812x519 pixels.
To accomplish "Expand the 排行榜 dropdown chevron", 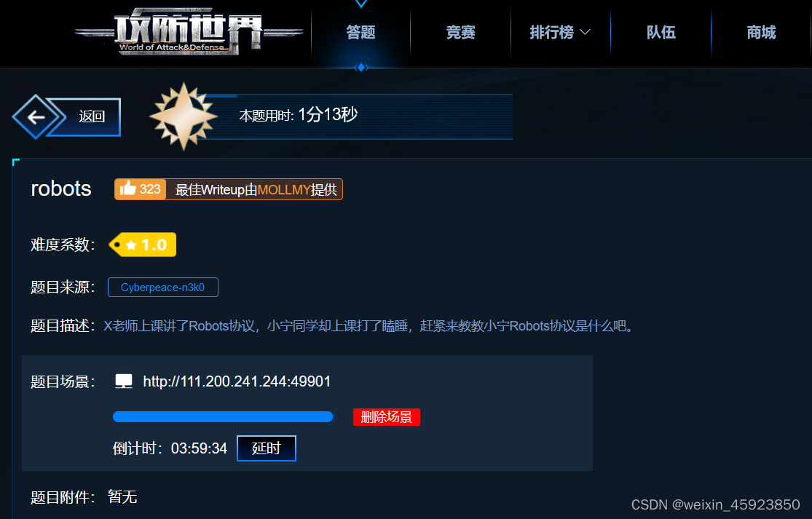I will pos(586,33).
